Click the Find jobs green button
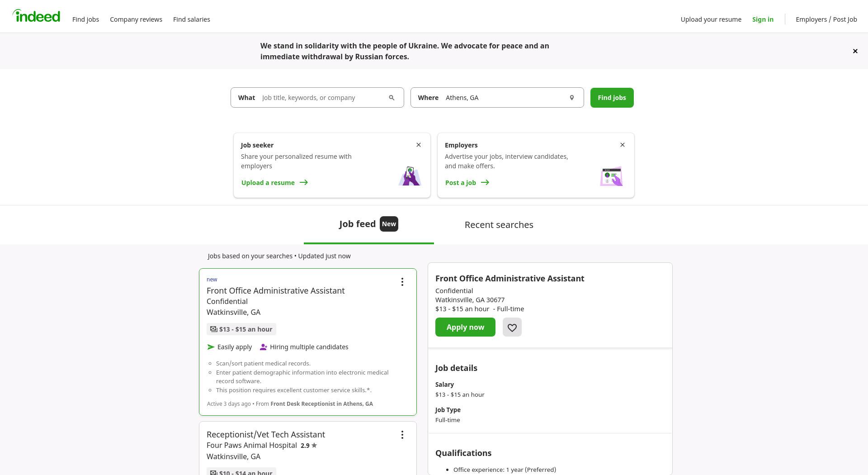 click(612, 98)
